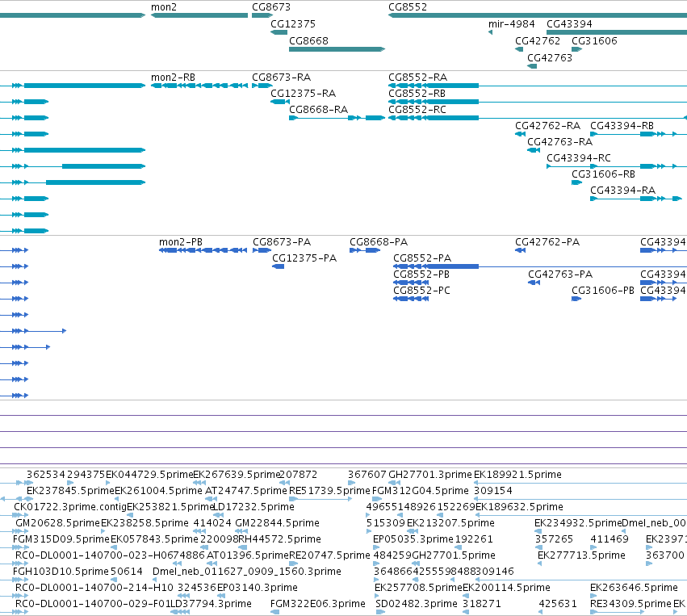687x616 pixels.
Task: Click the CG12375 gene label
Action: coord(293,23)
